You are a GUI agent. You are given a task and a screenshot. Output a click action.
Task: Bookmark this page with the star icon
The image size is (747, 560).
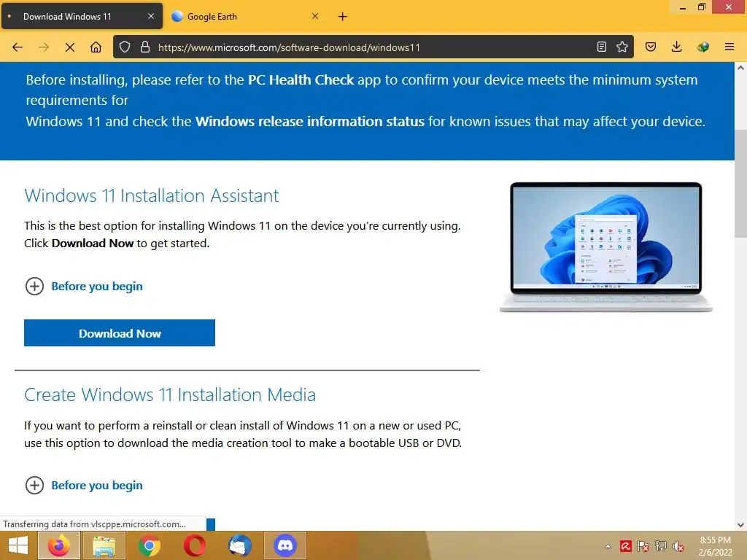point(622,47)
